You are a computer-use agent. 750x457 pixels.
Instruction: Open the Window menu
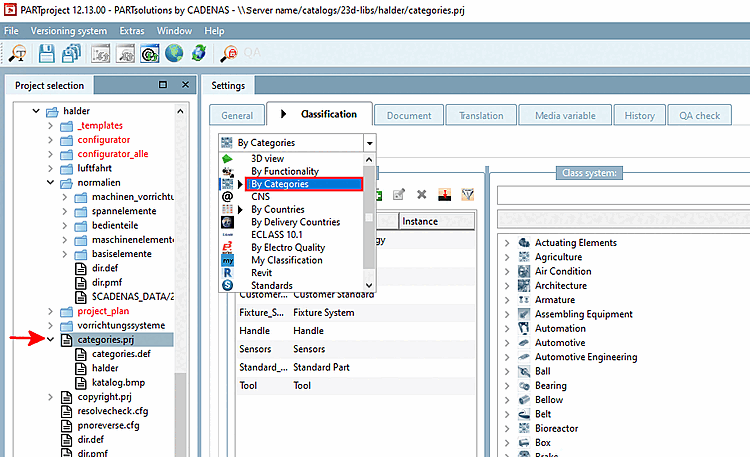click(x=174, y=31)
